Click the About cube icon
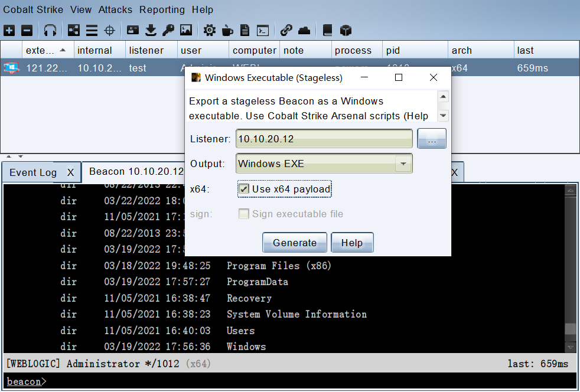Image resolution: width=580 pixels, height=392 pixels. tap(346, 30)
